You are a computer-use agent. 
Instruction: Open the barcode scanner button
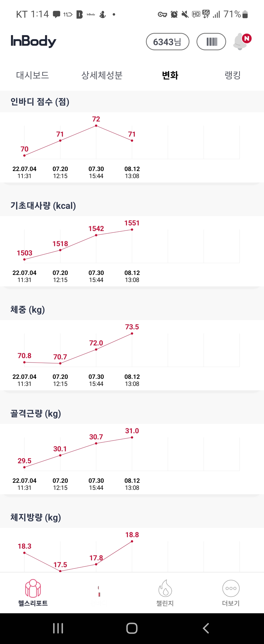pyautogui.click(x=211, y=41)
